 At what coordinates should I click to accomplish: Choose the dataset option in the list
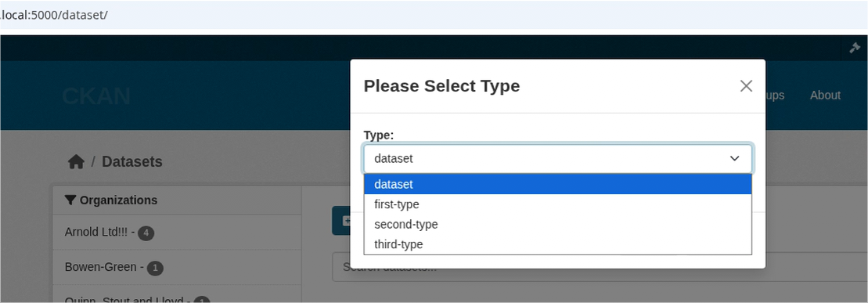557,184
